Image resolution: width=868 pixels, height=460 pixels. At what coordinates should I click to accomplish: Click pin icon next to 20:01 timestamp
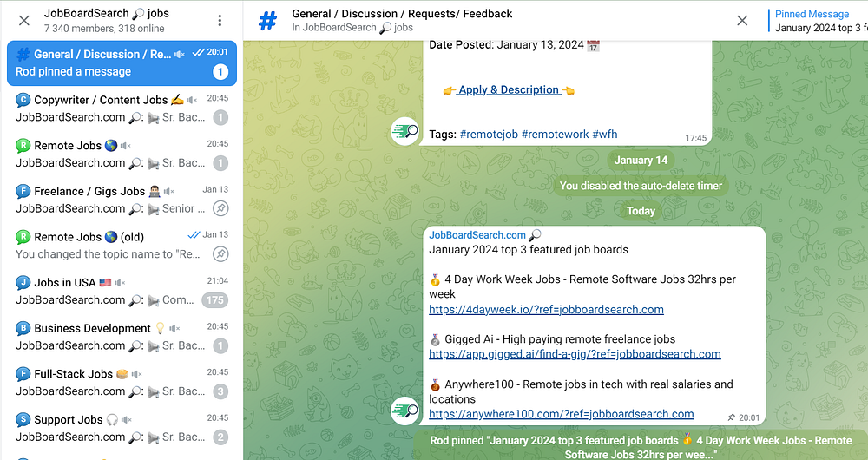point(731,418)
